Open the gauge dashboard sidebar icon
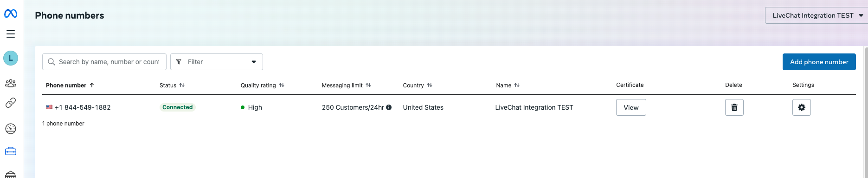This screenshot has width=868, height=178. tap(11, 129)
